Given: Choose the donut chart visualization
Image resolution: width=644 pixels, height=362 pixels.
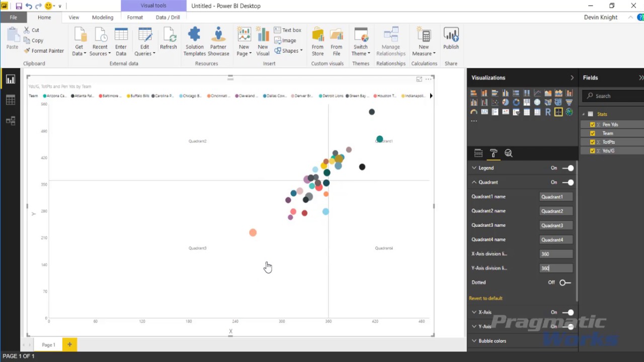Looking at the screenshot, I should [x=516, y=103].
